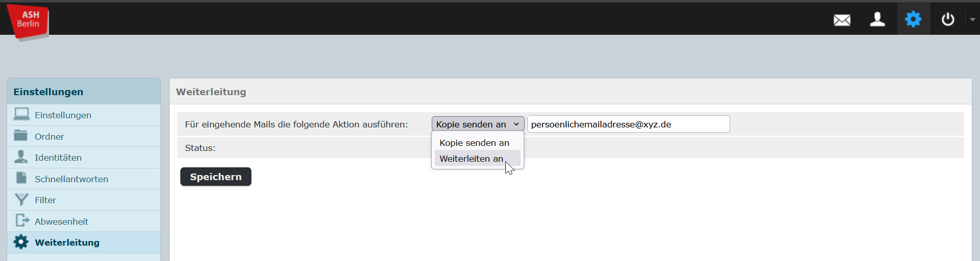980x261 pixels.
Task: Click the power logout icon
Action: (948, 19)
